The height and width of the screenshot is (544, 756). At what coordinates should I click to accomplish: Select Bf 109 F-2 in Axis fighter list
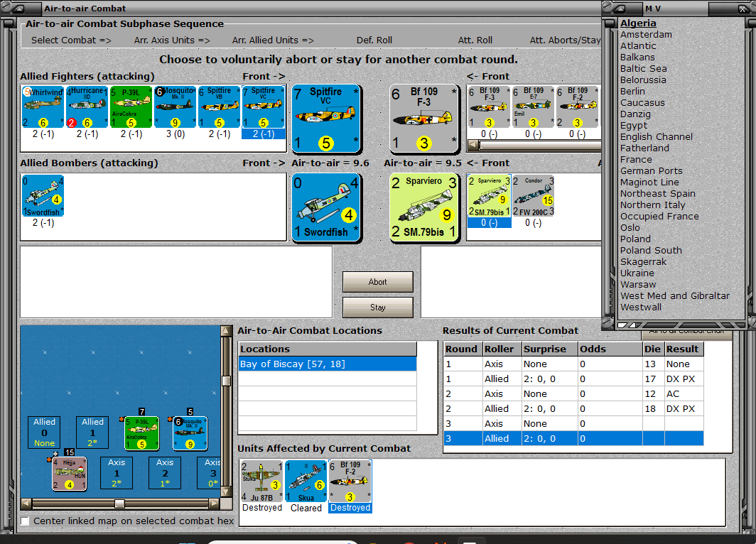coord(577,107)
